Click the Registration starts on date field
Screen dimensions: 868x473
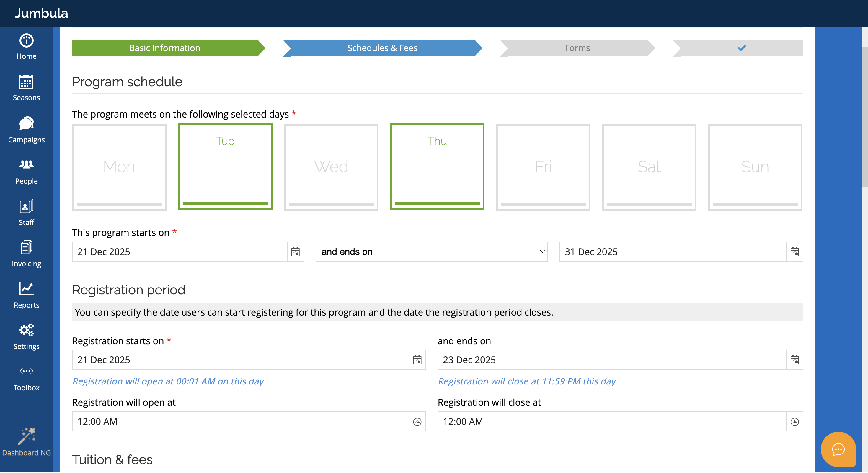click(x=240, y=360)
